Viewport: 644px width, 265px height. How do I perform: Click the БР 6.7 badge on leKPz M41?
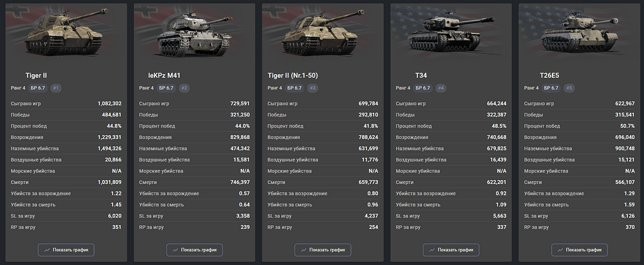(166, 87)
